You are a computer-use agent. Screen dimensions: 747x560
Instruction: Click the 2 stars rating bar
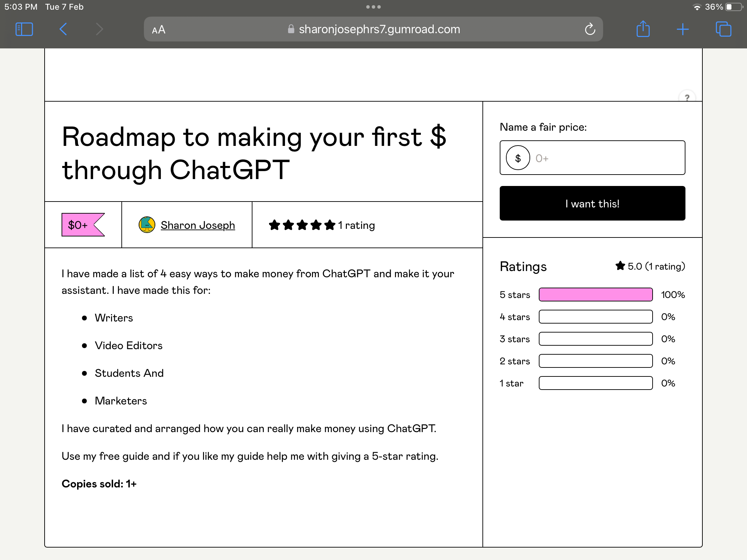tap(596, 361)
